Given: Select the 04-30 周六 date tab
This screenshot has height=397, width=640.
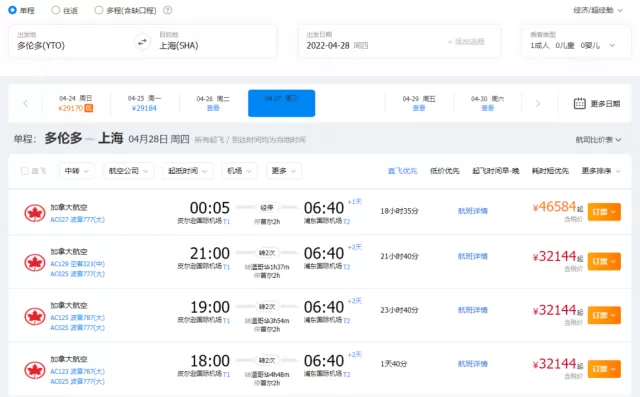Looking at the screenshot, I should pos(487,103).
